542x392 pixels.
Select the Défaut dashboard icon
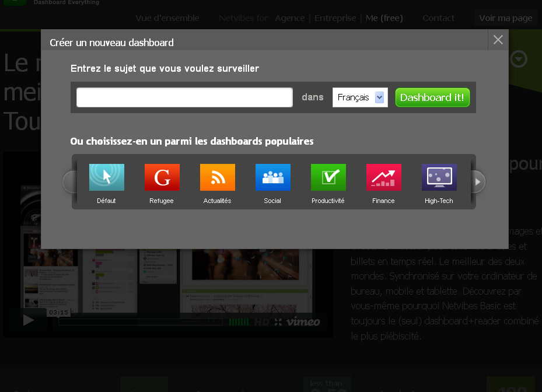coord(106,177)
